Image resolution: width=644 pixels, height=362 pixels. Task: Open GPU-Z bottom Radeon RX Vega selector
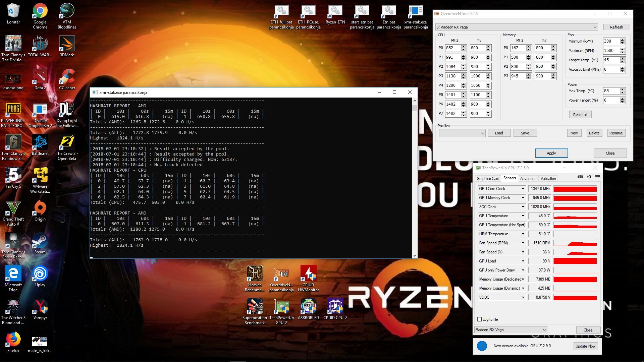(511, 330)
